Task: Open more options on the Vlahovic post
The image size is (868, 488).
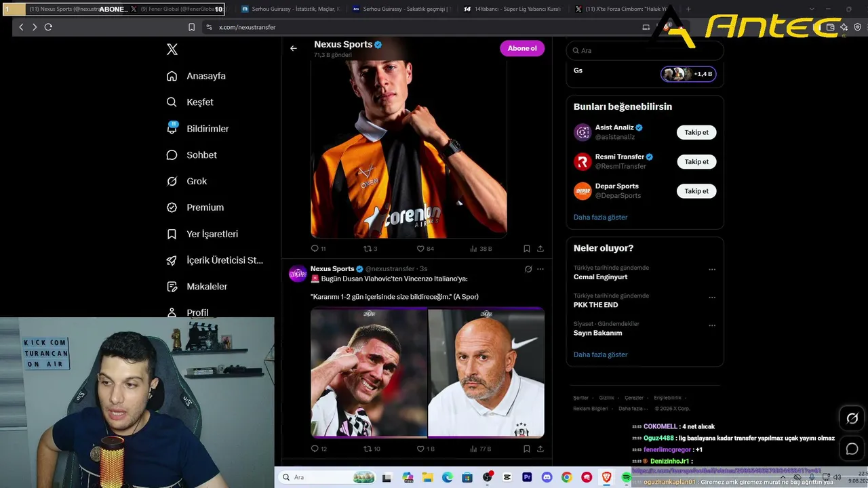Action: point(540,269)
